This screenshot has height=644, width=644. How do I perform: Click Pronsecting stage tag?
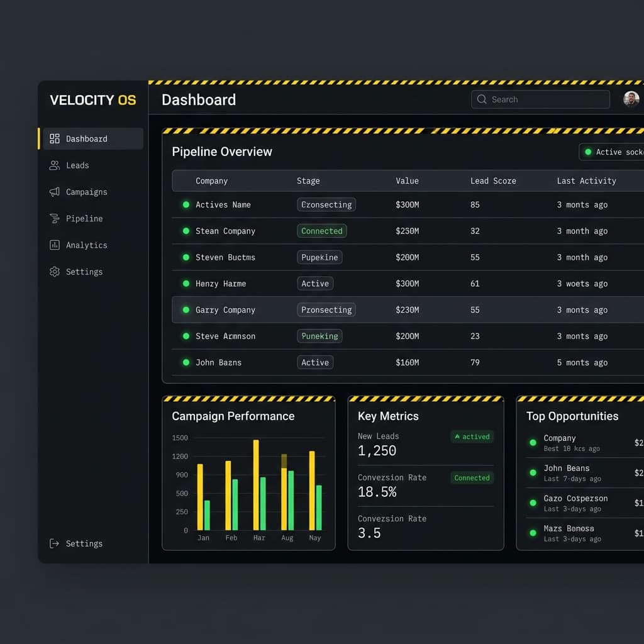tap(326, 309)
